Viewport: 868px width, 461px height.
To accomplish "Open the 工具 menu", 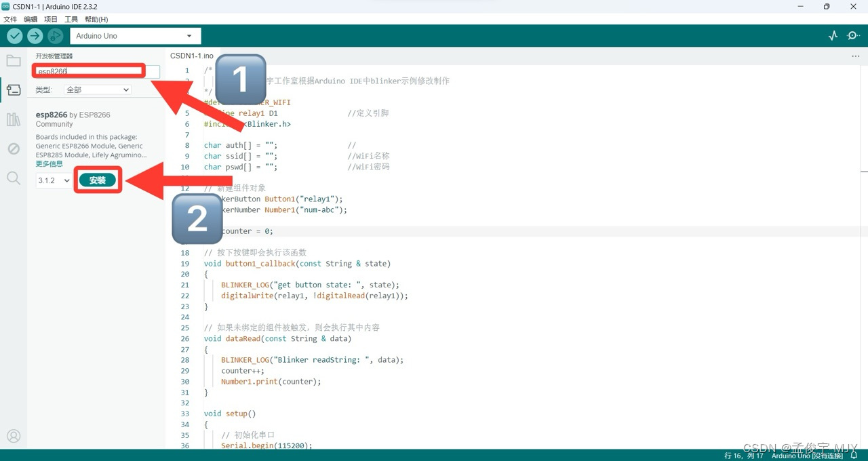I will point(71,19).
